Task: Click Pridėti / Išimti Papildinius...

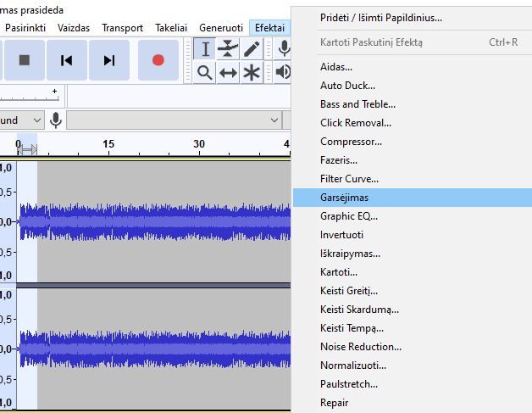Action: (x=380, y=18)
